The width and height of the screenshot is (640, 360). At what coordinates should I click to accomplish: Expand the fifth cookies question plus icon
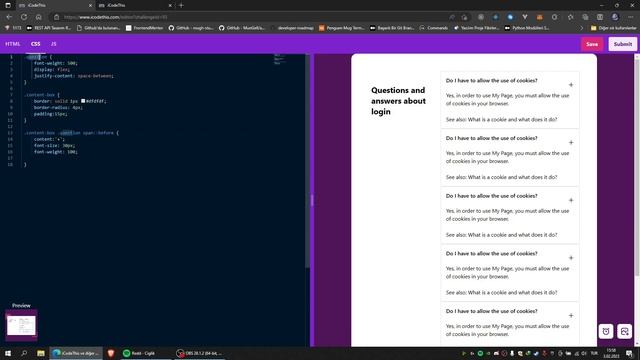click(x=571, y=316)
